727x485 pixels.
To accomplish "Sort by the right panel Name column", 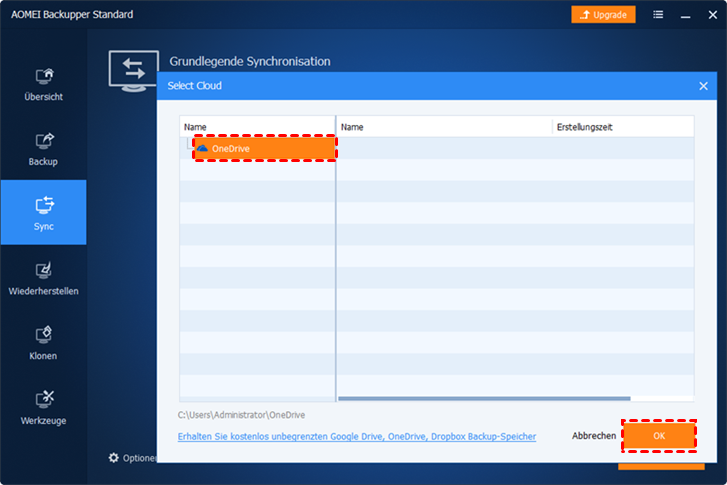I will [444, 127].
